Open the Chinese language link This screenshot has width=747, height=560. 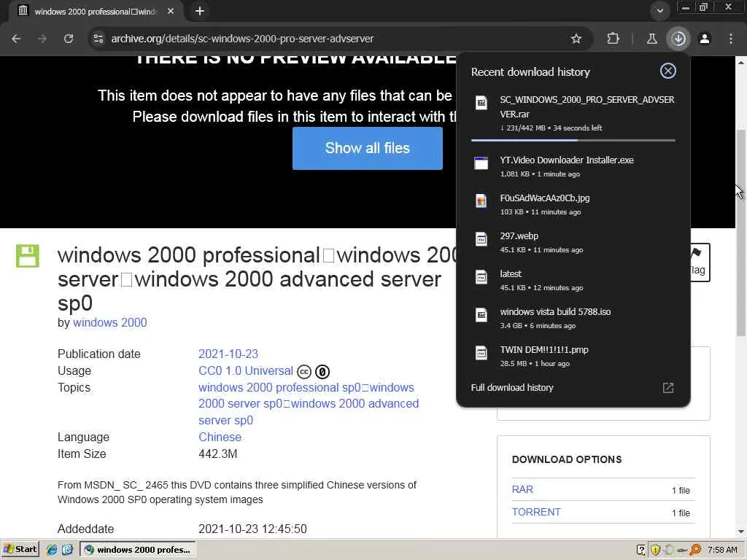click(220, 437)
